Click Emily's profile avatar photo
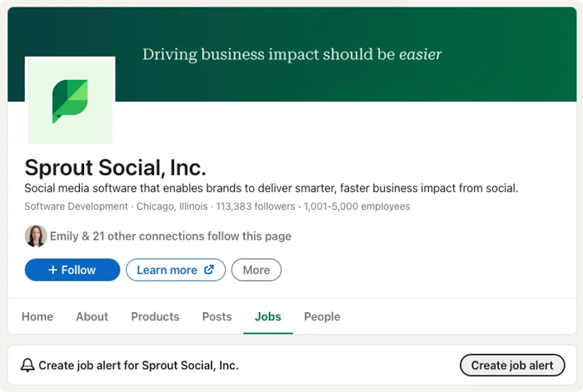Image resolution: width=583 pixels, height=392 pixels. click(36, 236)
